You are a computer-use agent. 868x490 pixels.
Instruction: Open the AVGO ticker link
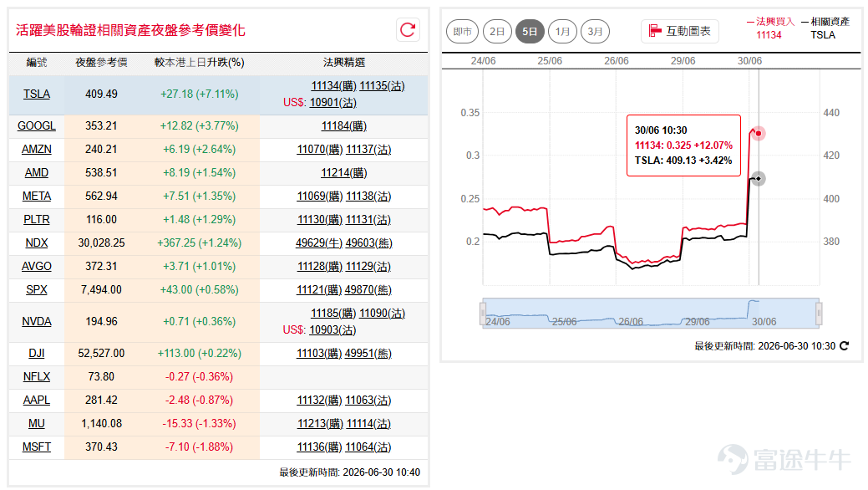[x=37, y=266]
